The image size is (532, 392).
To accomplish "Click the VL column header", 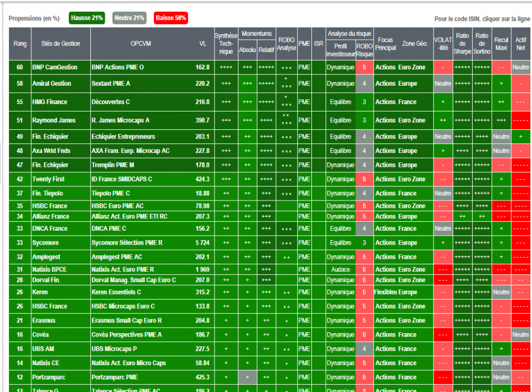I will pyautogui.click(x=203, y=44).
